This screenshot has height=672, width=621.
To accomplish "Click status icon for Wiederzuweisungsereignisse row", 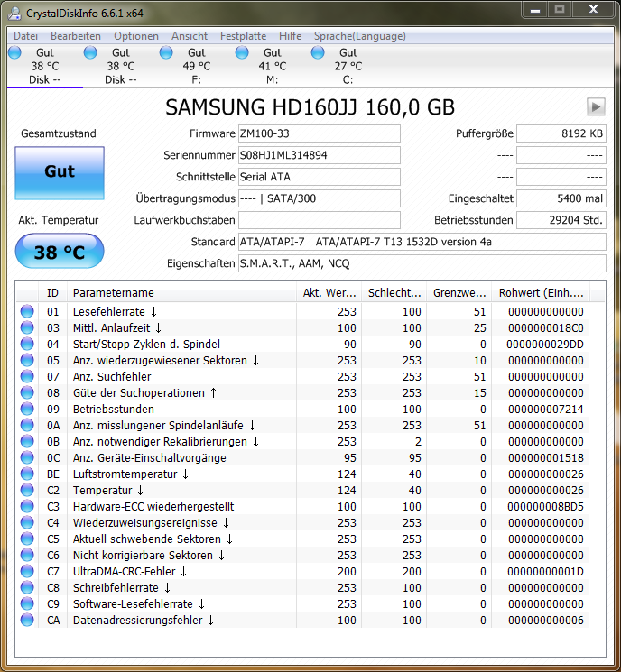I will point(27,522).
